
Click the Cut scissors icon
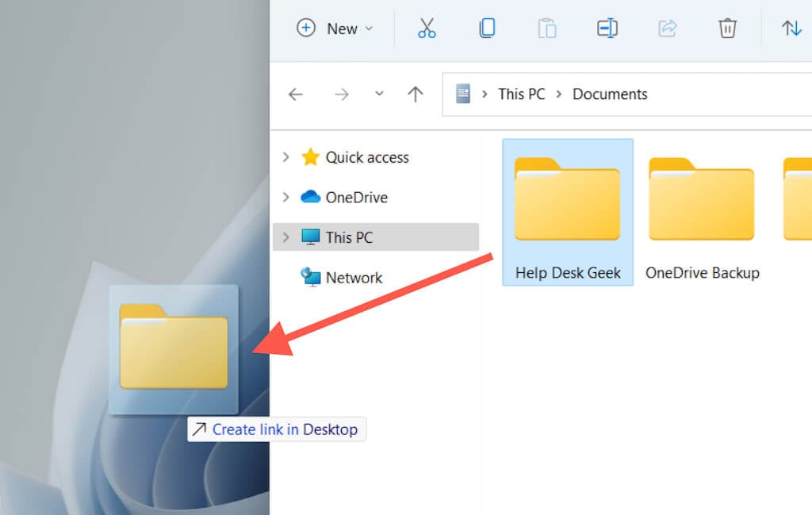click(x=427, y=28)
